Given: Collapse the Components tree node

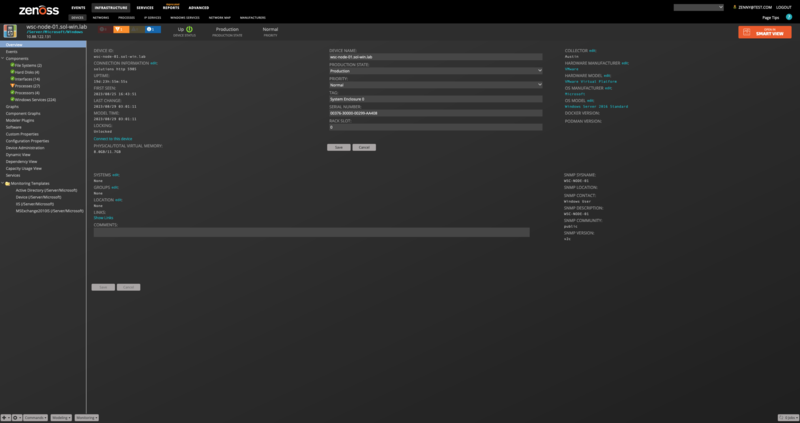Looking at the screenshot, I should pyautogui.click(x=3, y=58).
